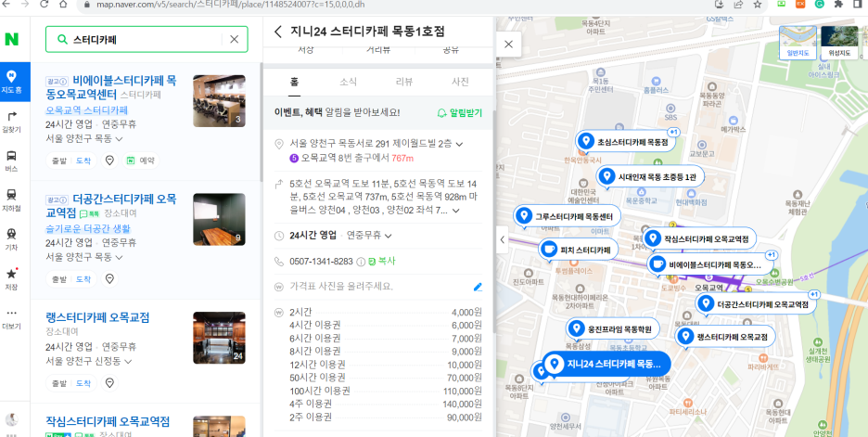Click the 4주 이용권 price row
This screenshot has height=437, width=868.
(386, 404)
